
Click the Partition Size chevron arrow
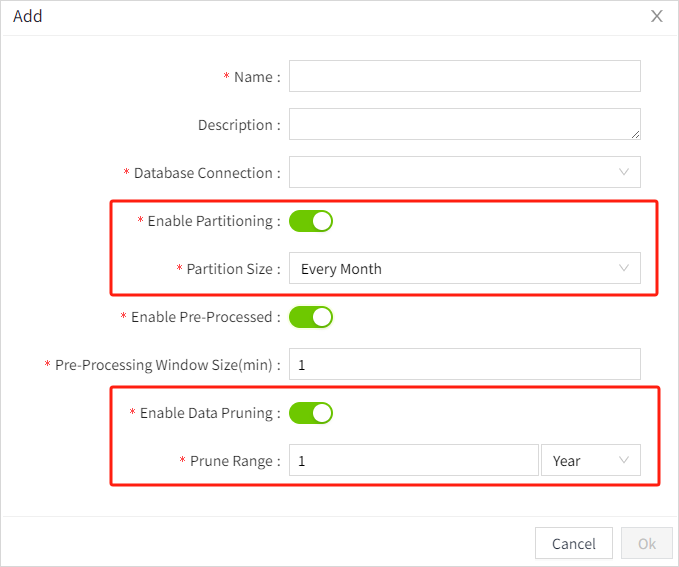coord(624,268)
